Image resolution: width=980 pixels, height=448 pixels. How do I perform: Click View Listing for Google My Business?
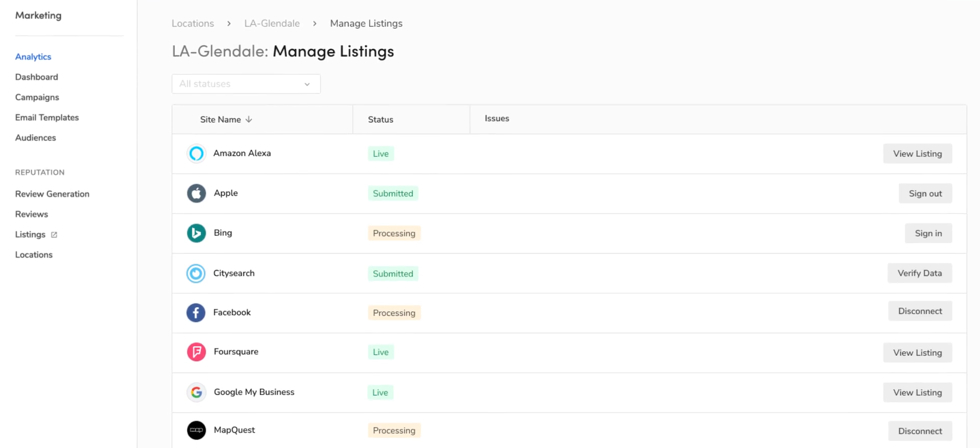[917, 393]
